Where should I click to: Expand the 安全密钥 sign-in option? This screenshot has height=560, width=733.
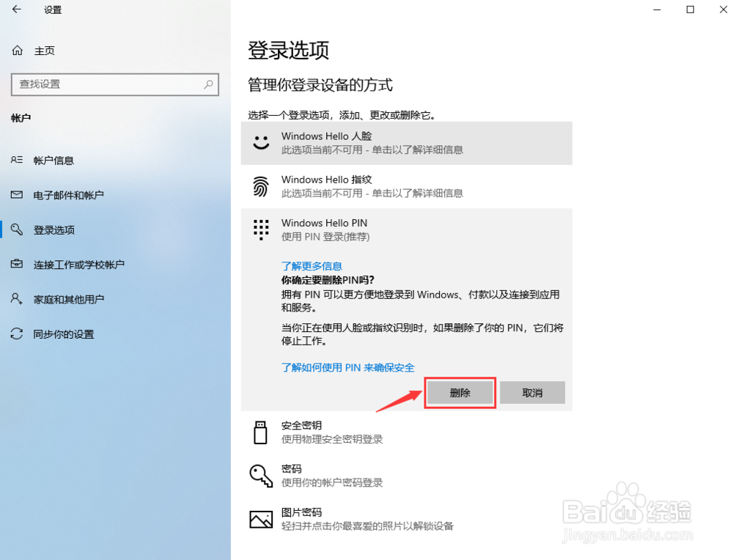pyautogui.click(x=406, y=432)
